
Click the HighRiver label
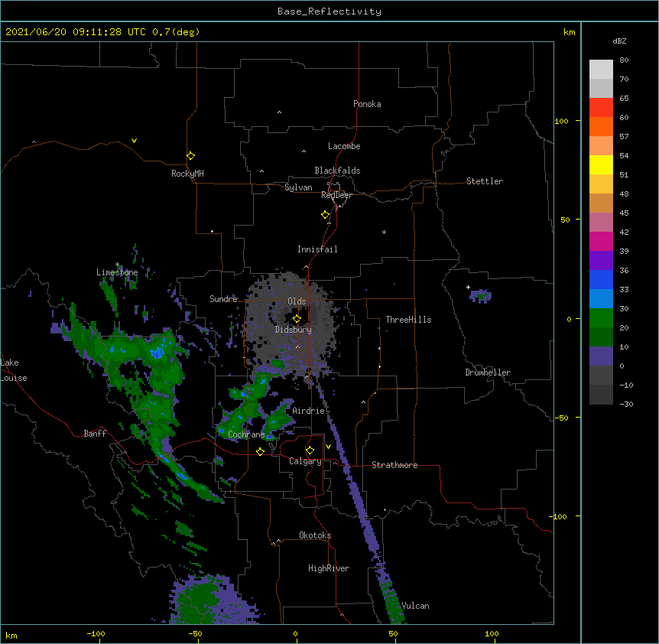click(x=329, y=568)
